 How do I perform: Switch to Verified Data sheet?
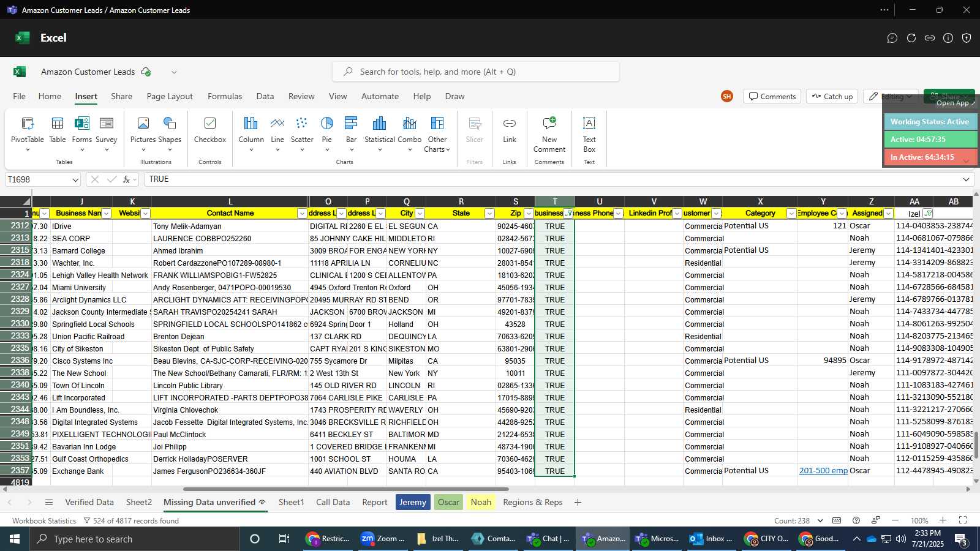click(89, 502)
